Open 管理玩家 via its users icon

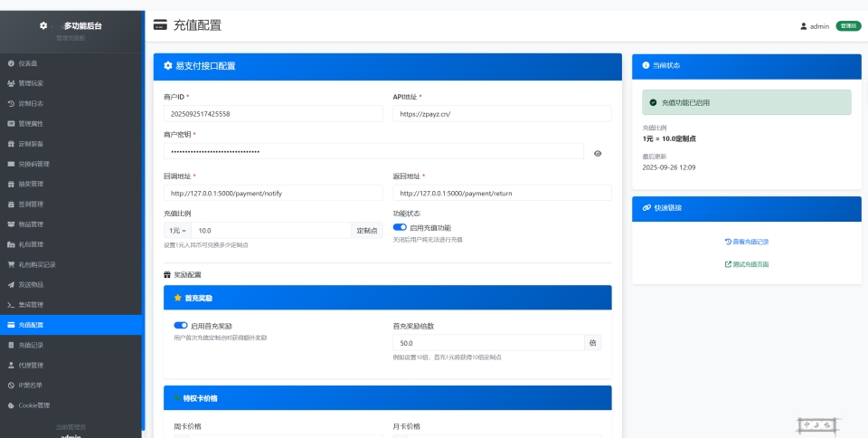(x=11, y=83)
